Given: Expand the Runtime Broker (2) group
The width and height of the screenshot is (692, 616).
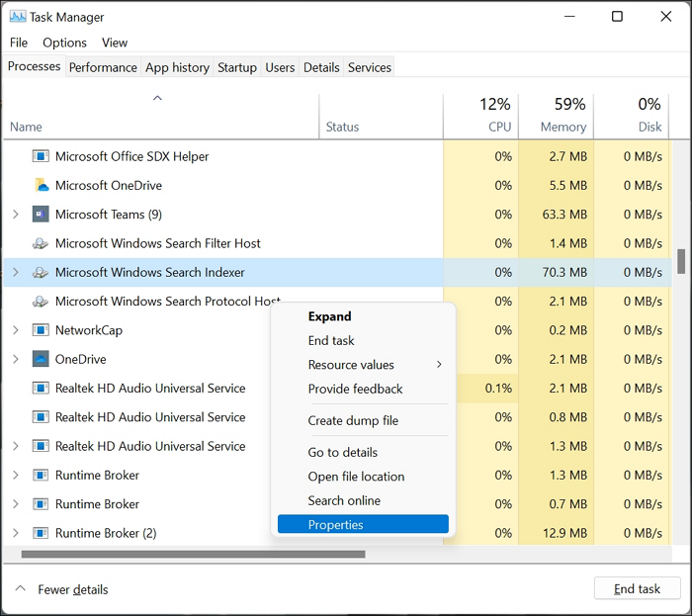Looking at the screenshot, I should tap(16, 533).
